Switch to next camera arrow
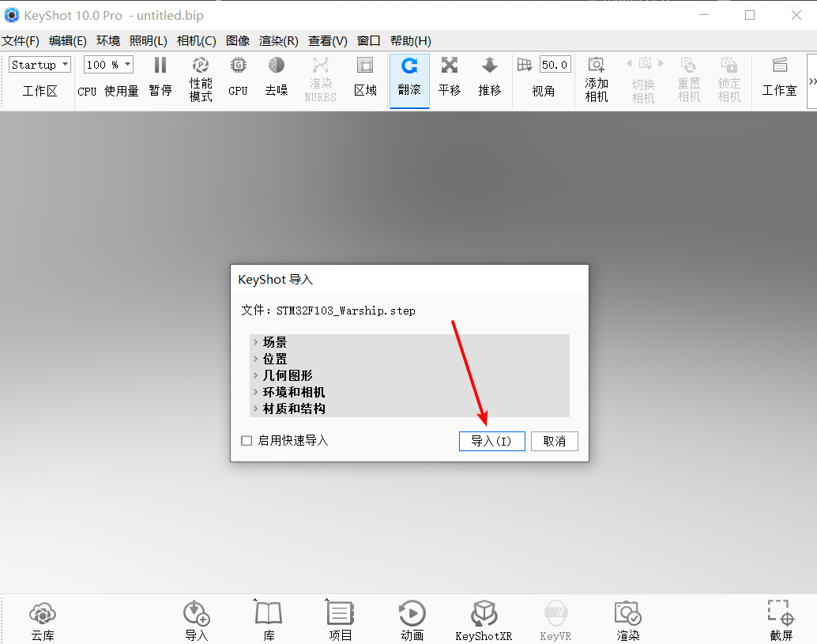Viewport: 817px width, 644px height. coord(661,63)
